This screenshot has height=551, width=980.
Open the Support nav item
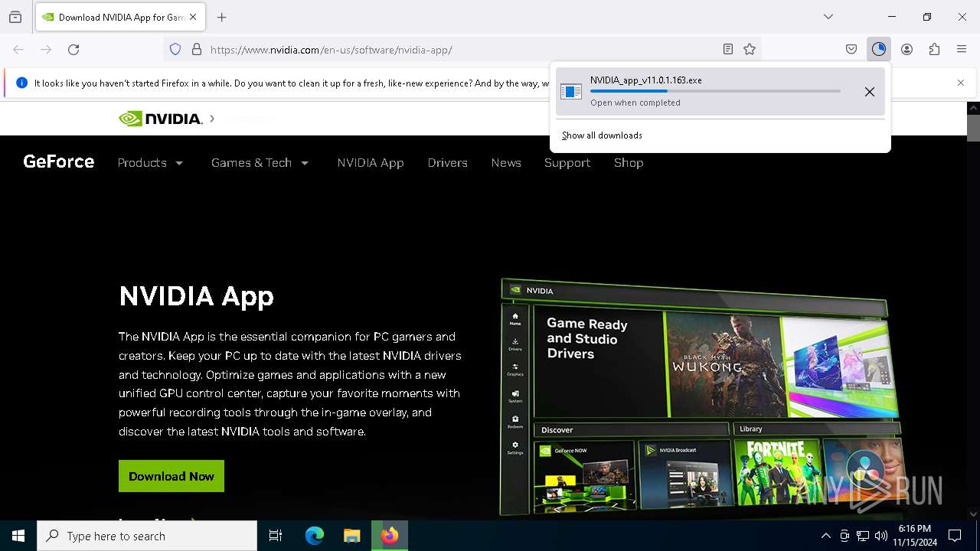point(567,163)
